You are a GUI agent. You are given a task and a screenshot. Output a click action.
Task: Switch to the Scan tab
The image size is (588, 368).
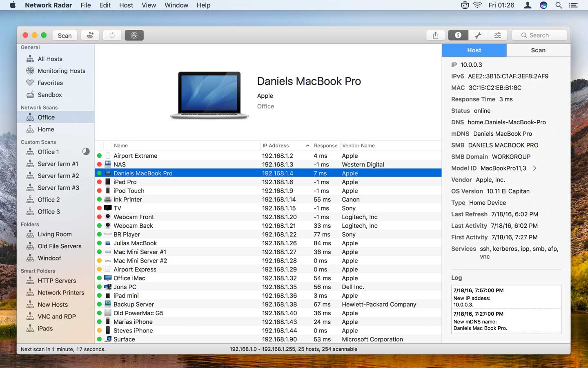538,50
